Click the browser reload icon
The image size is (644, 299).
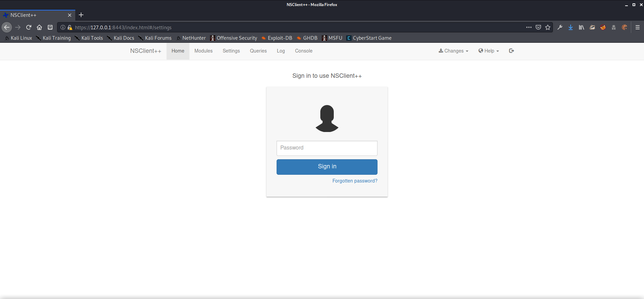tap(29, 27)
